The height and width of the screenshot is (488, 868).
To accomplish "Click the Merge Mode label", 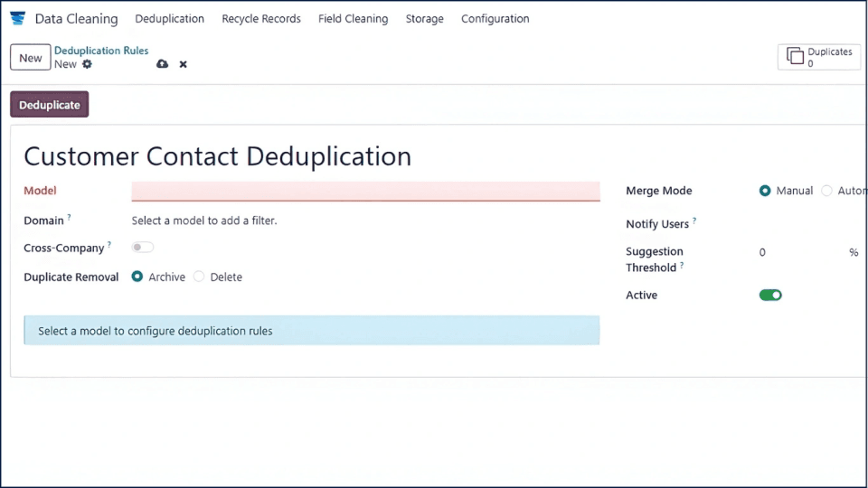I will [x=659, y=191].
